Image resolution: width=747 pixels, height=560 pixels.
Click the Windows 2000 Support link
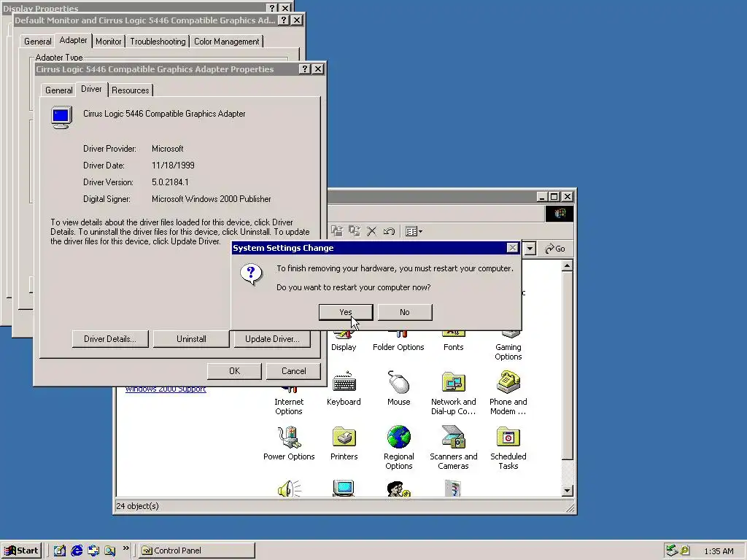(166, 389)
